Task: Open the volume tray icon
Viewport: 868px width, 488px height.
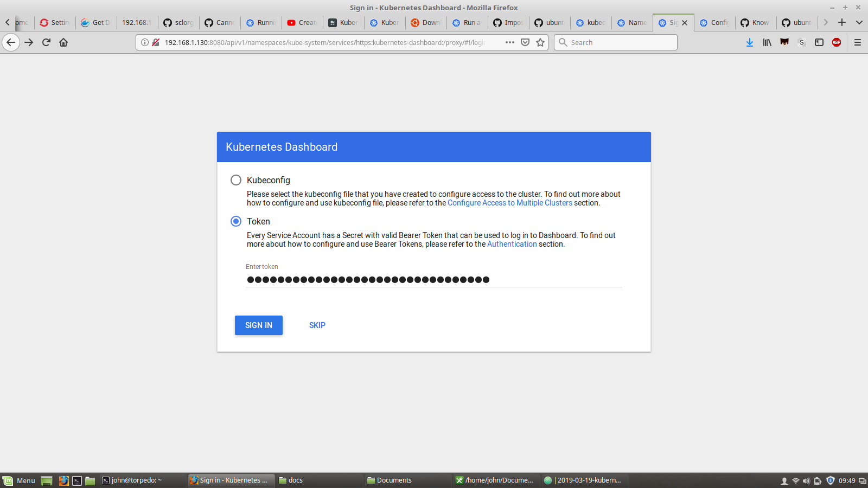Action: (x=807, y=481)
